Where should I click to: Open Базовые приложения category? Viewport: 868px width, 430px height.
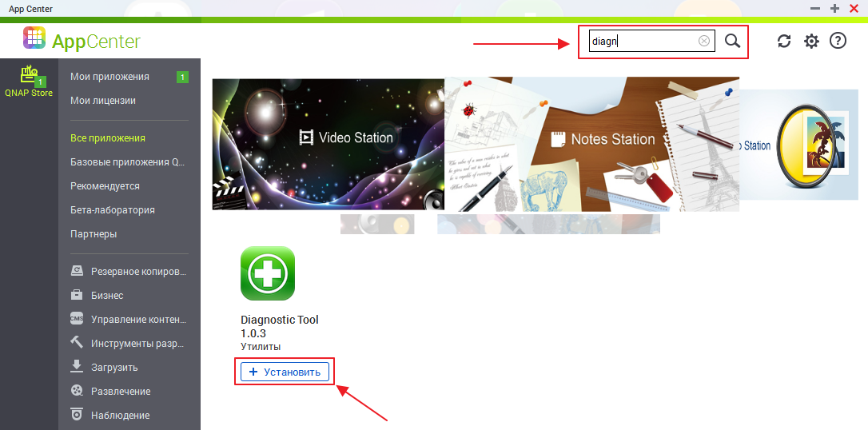click(127, 162)
